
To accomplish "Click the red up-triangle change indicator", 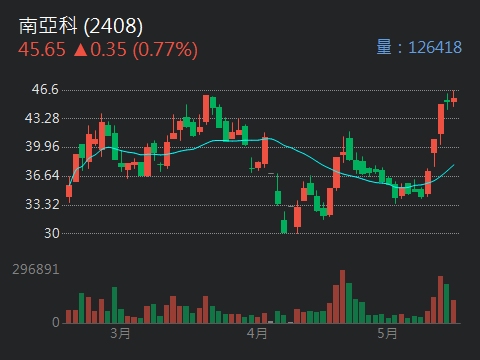I will click(x=80, y=50).
